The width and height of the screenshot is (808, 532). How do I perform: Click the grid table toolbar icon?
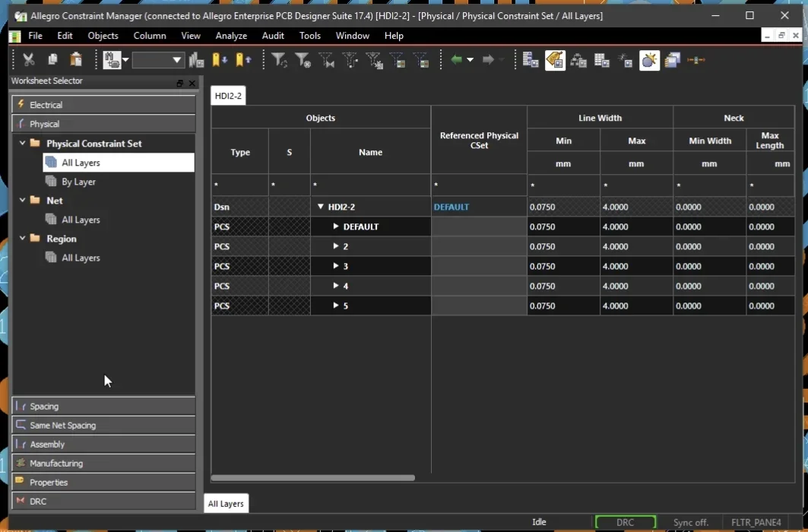coord(602,60)
